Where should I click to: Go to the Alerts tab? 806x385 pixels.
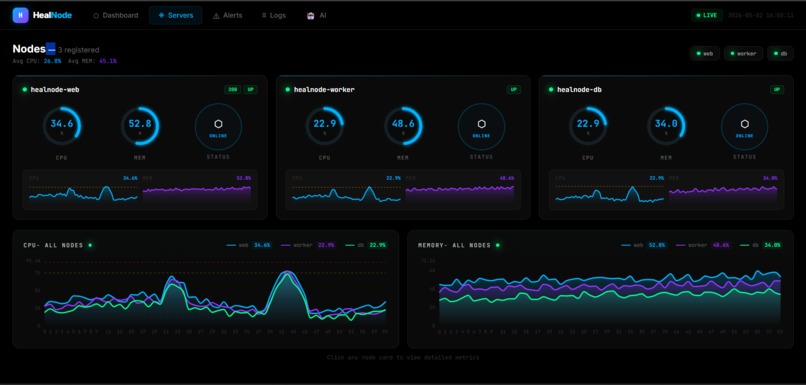pos(227,15)
